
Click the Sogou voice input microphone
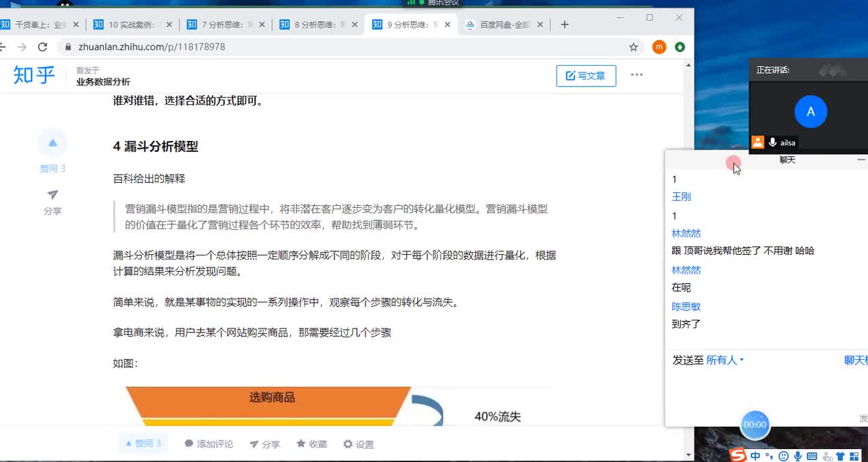point(798,456)
